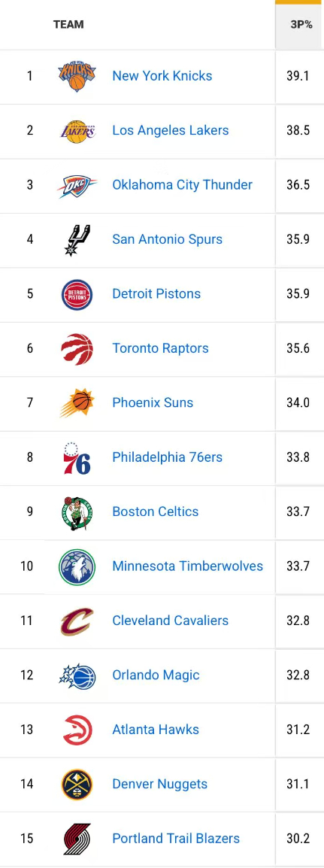324x868 pixels.
Task: Select the Detroit Pistons logo
Action: [x=77, y=294]
